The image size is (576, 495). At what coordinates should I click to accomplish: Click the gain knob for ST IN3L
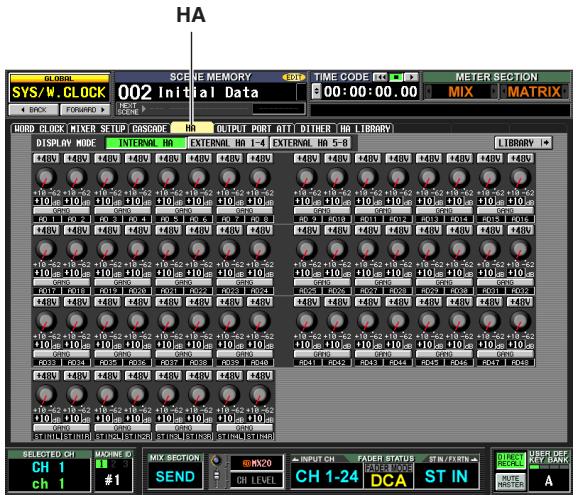[168, 395]
